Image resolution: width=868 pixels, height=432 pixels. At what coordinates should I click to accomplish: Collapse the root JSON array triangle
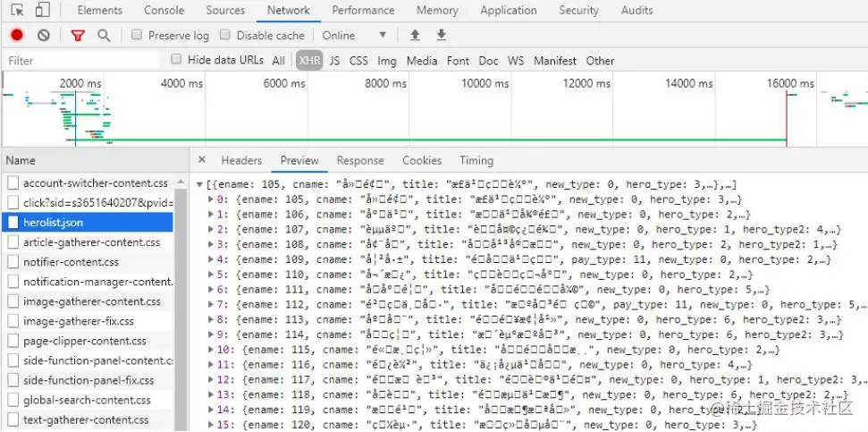pyautogui.click(x=199, y=184)
